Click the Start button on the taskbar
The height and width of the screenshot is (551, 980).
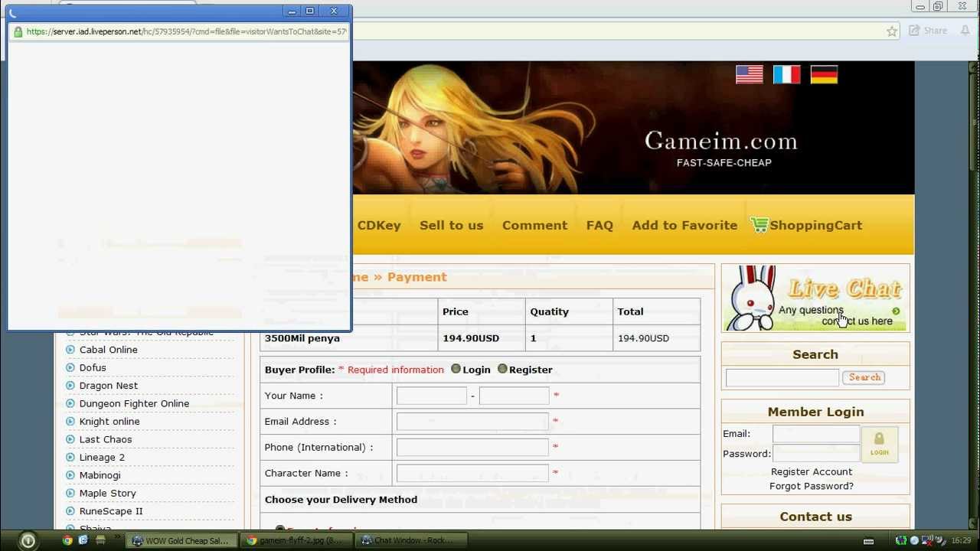tap(28, 540)
